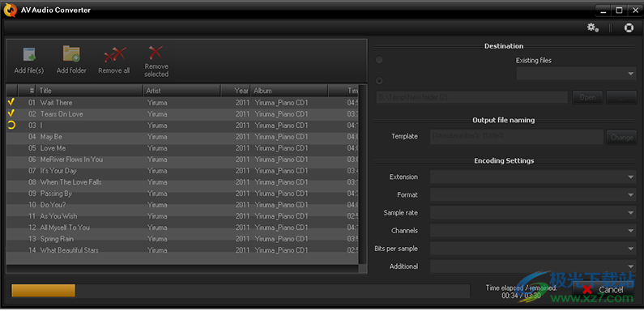This screenshot has width=644, height=311.
Task: Click the Cancel conversion button
Action: click(603, 290)
